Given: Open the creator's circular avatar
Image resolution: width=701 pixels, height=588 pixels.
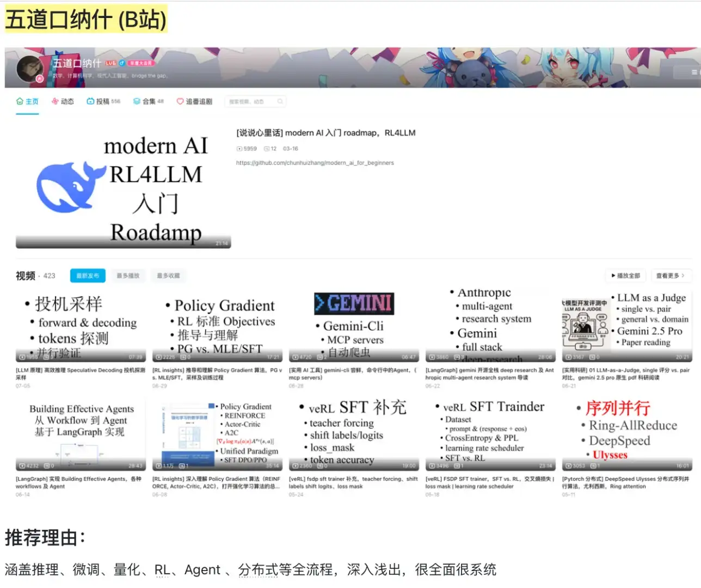Looking at the screenshot, I should pos(30,68).
